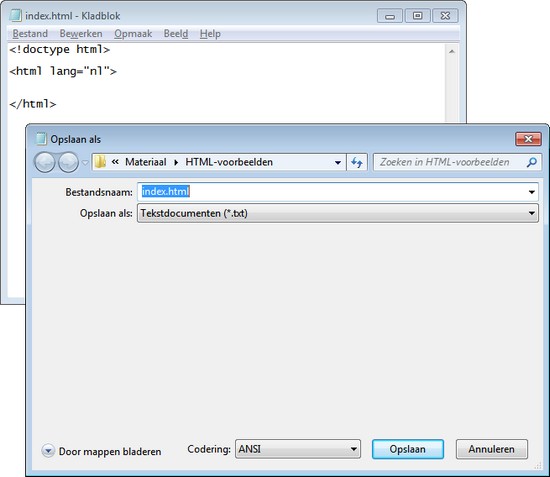Click the html lang="nl" line in Kladblok
The image size is (550, 477).
click(x=63, y=71)
